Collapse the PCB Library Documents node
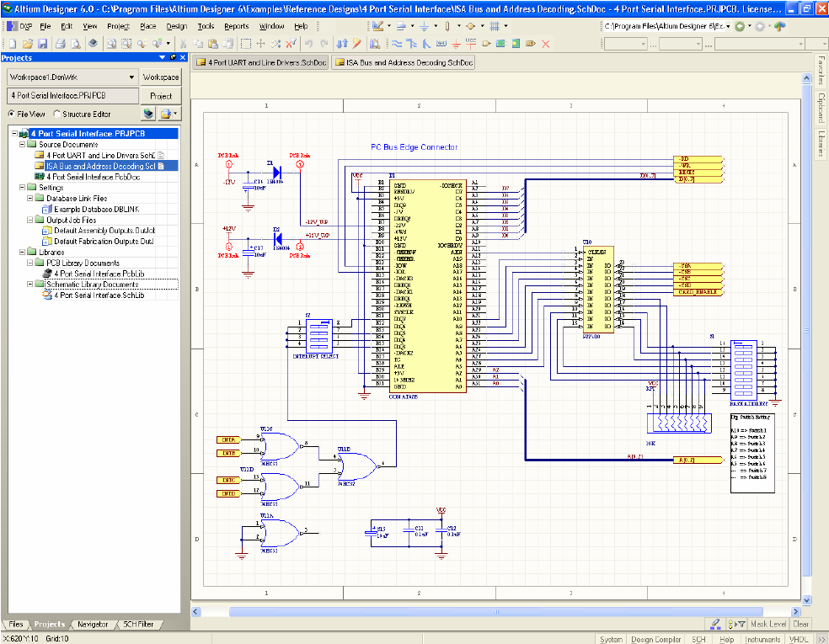 click(x=30, y=263)
